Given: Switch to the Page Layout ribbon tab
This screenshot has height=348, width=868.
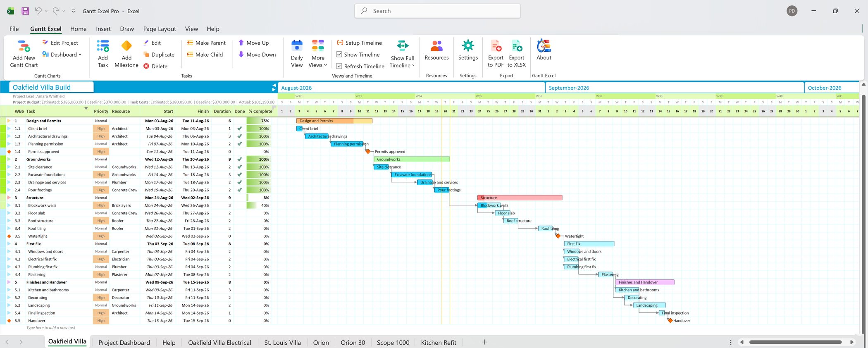Looking at the screenshot, I should 160,29.
